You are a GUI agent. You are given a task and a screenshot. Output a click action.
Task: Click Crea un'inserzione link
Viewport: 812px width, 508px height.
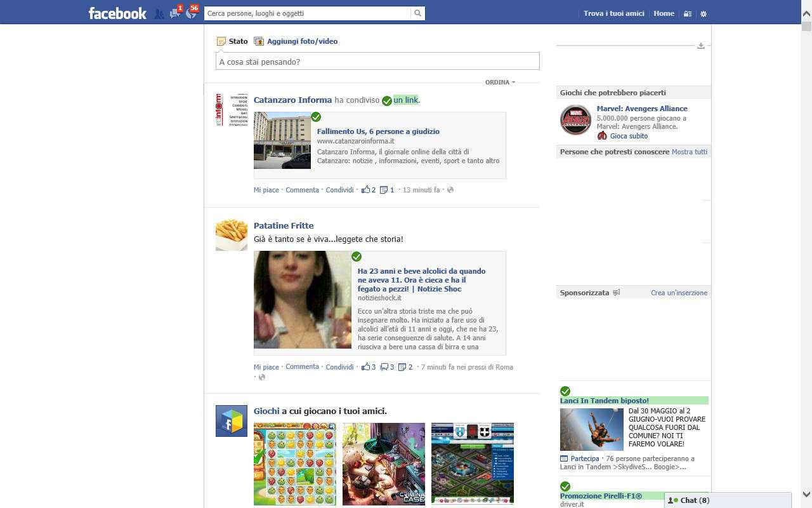[x=679, y=293]
